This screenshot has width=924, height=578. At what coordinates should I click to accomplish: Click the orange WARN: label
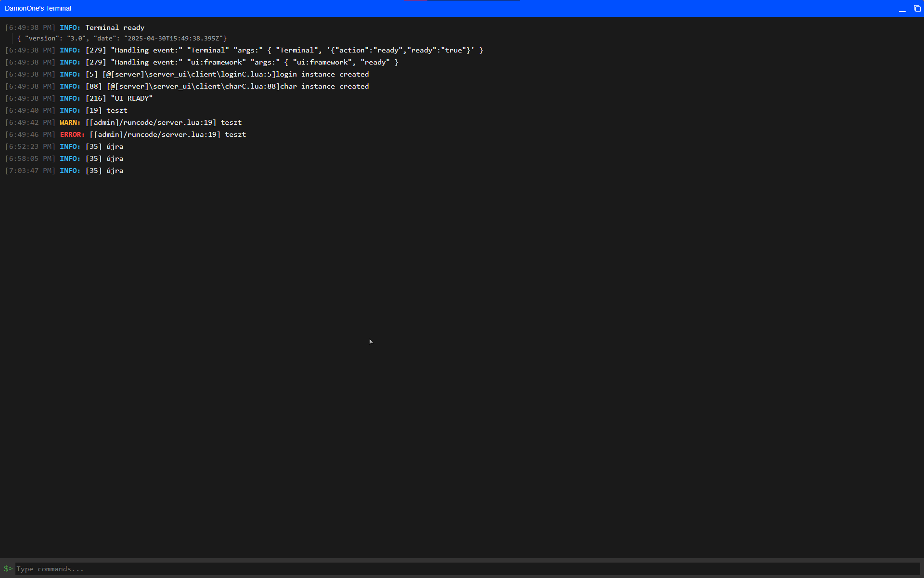tap(70, 122)
